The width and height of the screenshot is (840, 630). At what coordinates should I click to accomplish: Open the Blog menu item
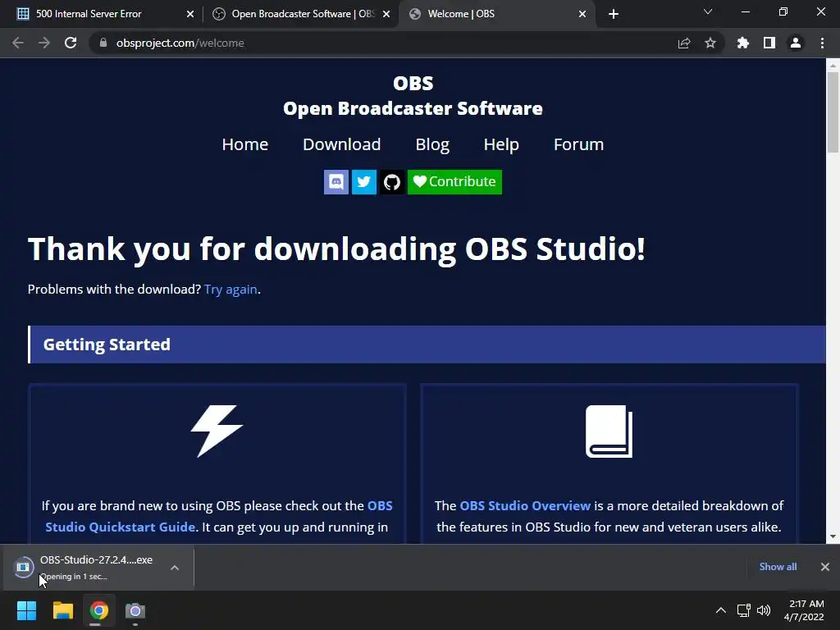(432, 144)
